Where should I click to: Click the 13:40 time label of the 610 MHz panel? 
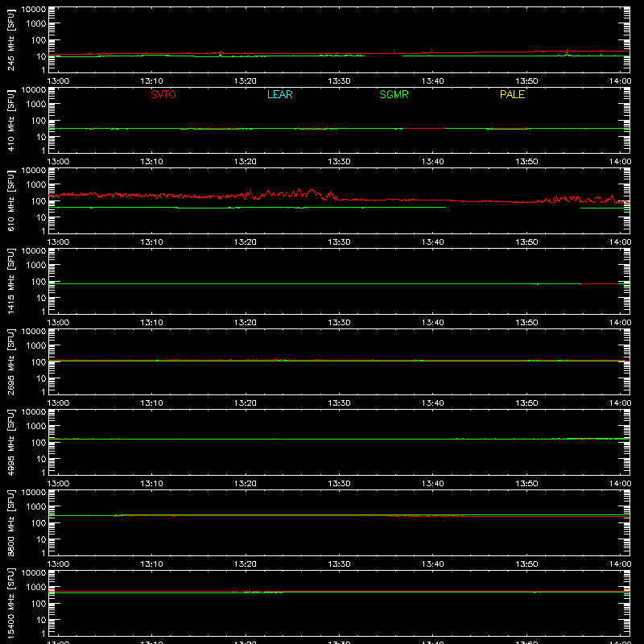433,242
